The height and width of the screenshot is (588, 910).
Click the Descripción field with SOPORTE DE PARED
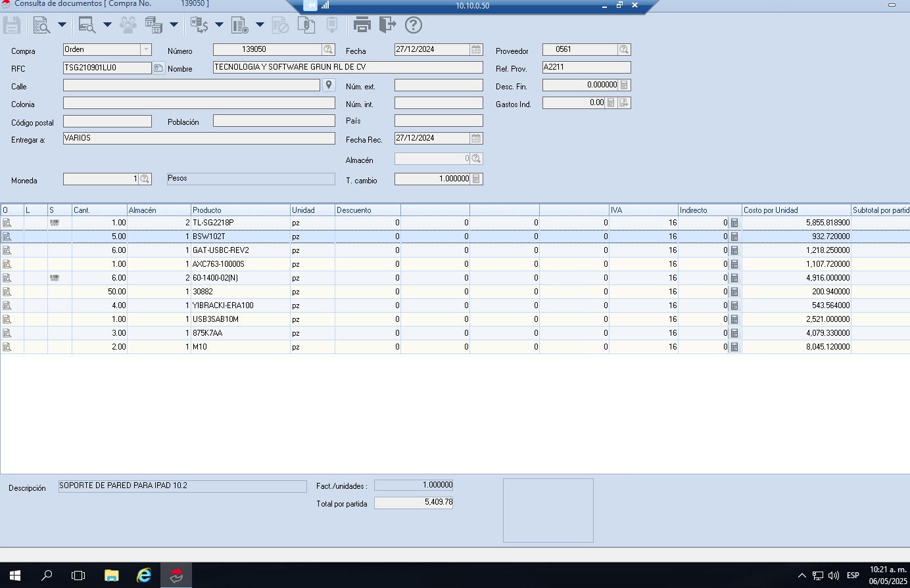coord(182,486)
